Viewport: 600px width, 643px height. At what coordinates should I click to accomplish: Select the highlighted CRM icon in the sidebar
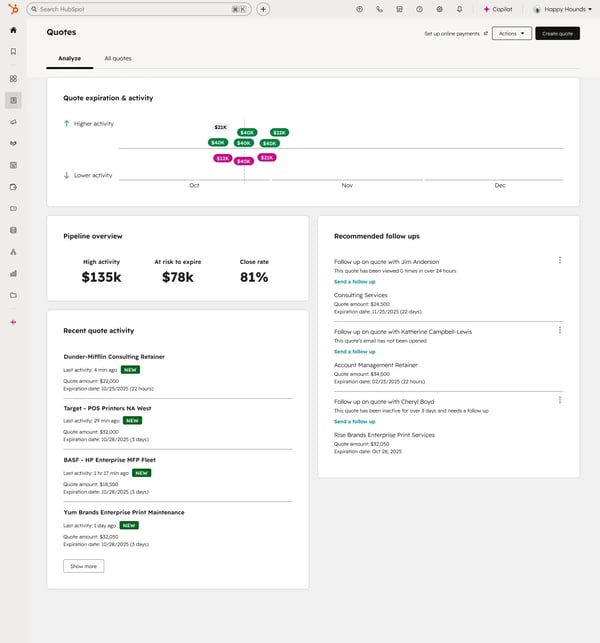(14, 100)
